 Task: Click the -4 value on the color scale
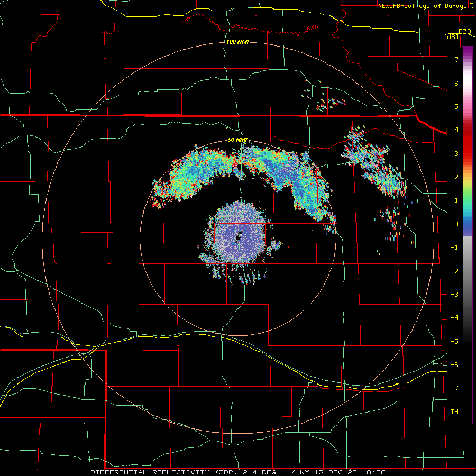pyautogui.click(x=454, y=318)
